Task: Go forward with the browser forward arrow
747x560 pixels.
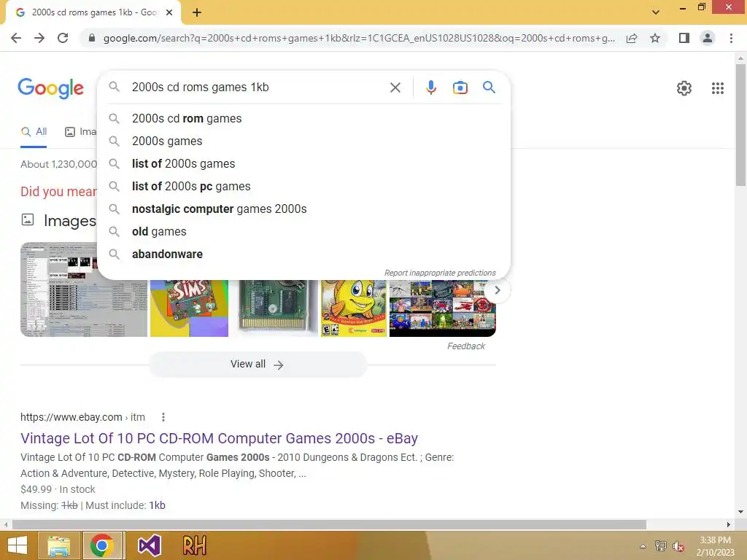Action: (39, 38)
